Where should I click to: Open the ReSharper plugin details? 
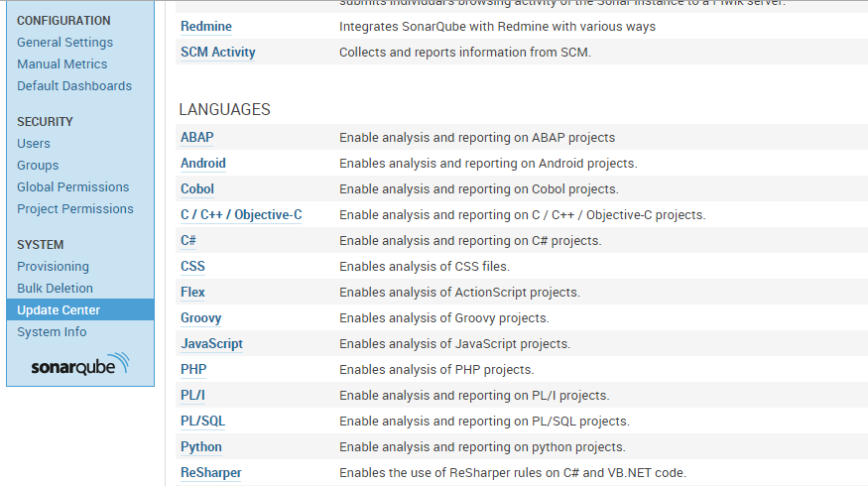pyautogui.click(x=211, y=473)
